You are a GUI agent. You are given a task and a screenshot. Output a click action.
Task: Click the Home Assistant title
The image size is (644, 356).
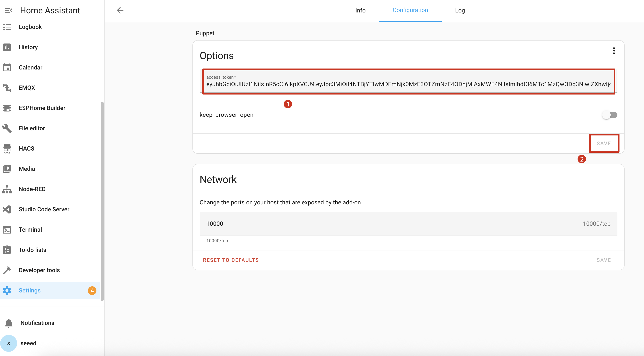[x=50, y=10]
